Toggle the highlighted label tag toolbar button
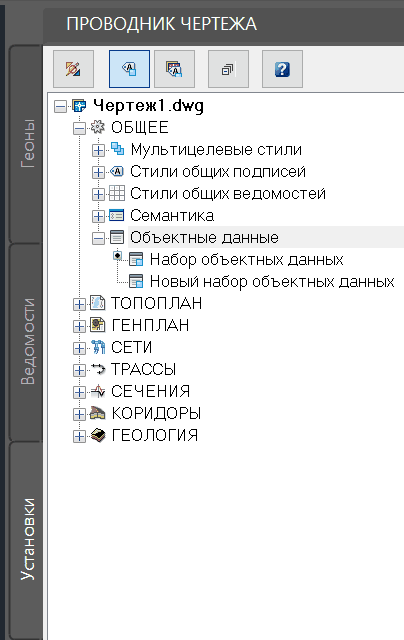 coord(129,69)
